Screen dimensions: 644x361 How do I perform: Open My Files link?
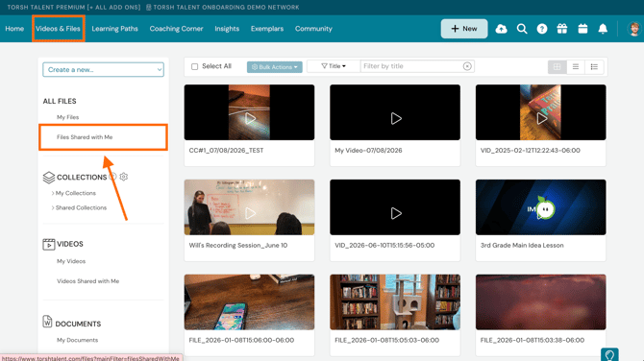68,117
